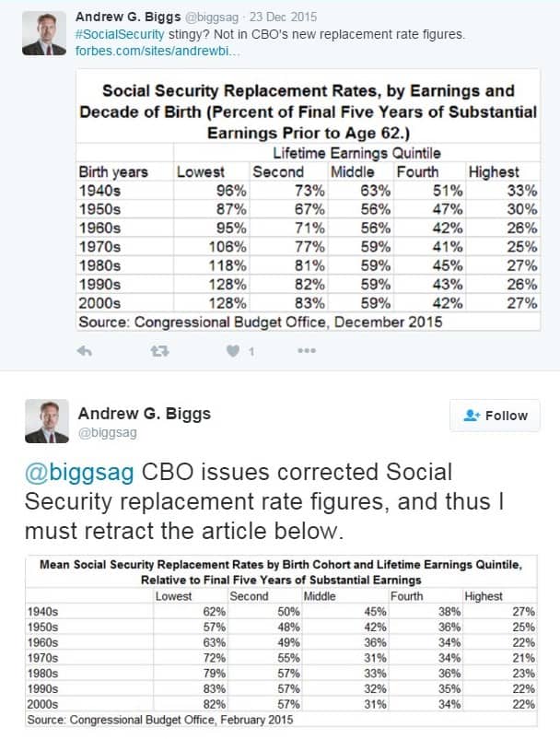Click the lower Andrew G. Biggs profile photo
560x739 pixels.
[47, 421]
